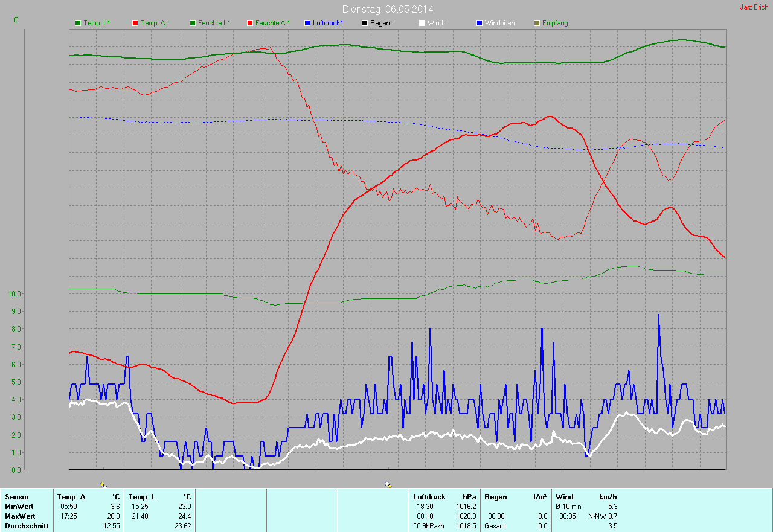Select the 'Temp. I.*' legend label
This screenshot has height=532, width=773.
tap(97, 23)
